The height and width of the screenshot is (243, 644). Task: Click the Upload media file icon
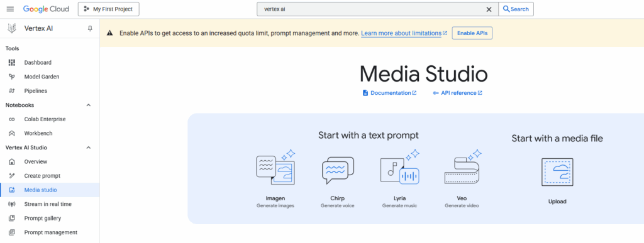tap(557, 172)
